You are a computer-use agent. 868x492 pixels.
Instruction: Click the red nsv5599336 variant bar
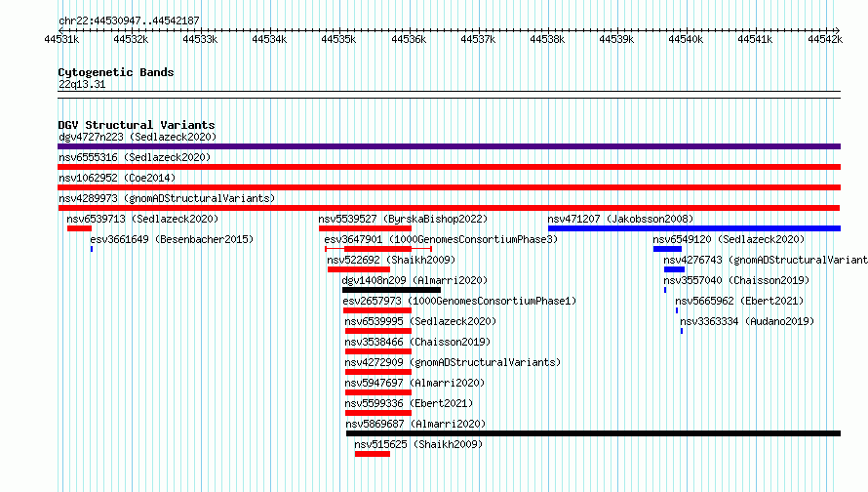pyautogui.click(x=378, y=413)
